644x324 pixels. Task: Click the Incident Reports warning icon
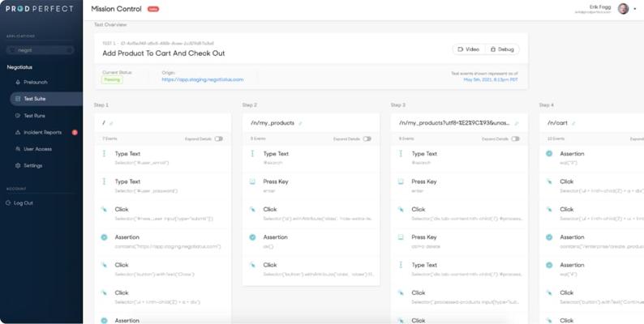point(16,132)
